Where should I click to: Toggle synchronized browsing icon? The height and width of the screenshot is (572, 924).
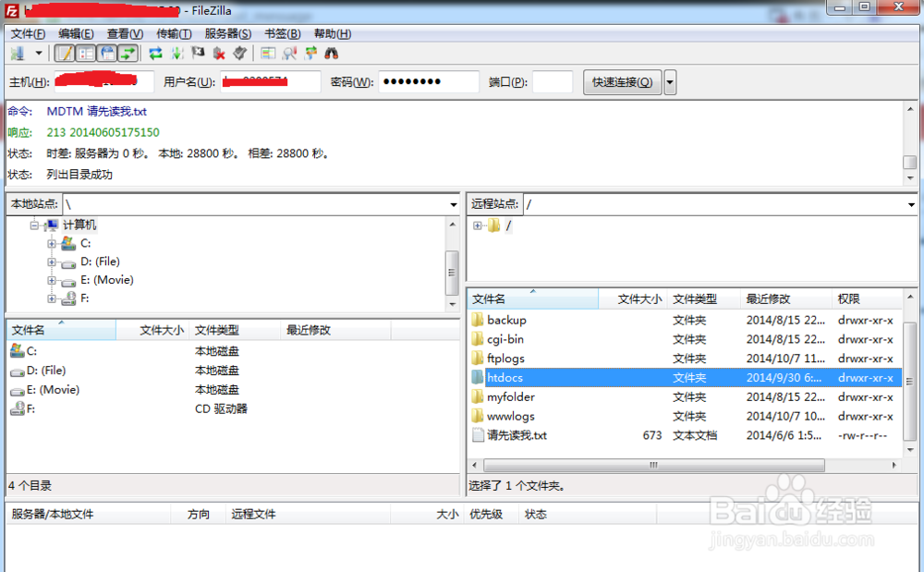pyautogui.click(x=310, y=54)
